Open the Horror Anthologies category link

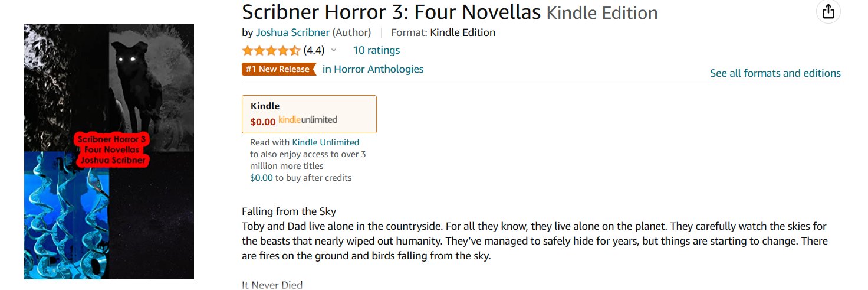click(x=373, y=69)
